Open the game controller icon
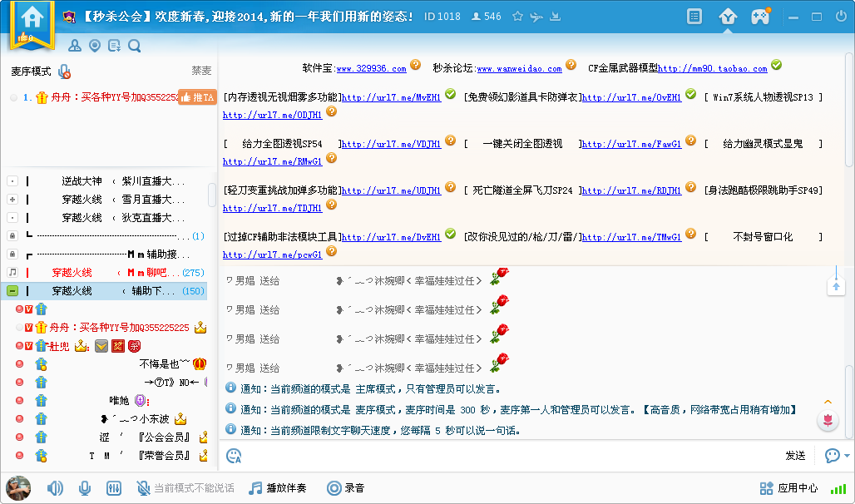 click(760, 17)
